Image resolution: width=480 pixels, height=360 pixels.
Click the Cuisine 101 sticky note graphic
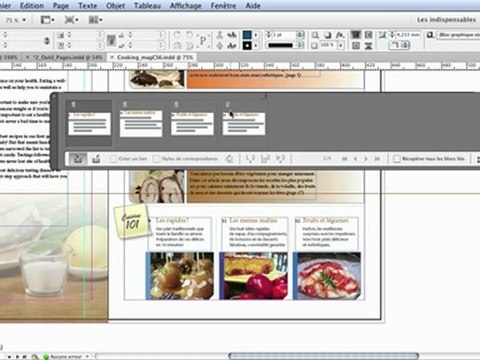coord(132,222)
